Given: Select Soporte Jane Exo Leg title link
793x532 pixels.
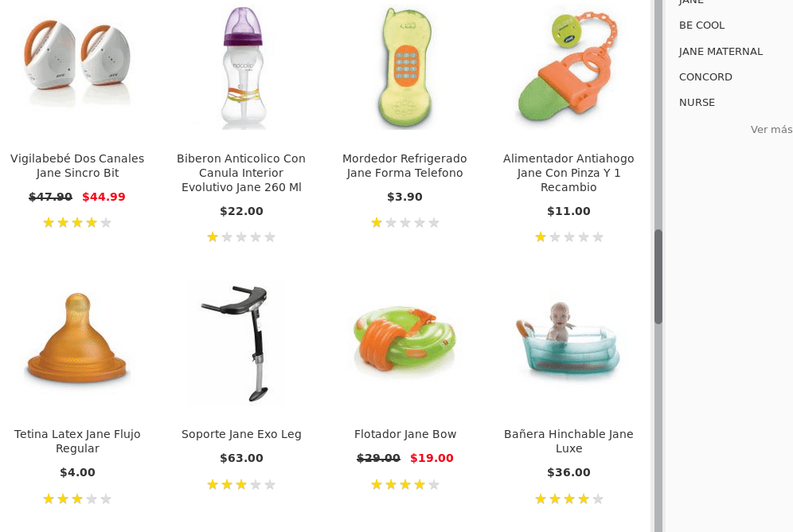Looking at the screenshot, I should point(241,434).
